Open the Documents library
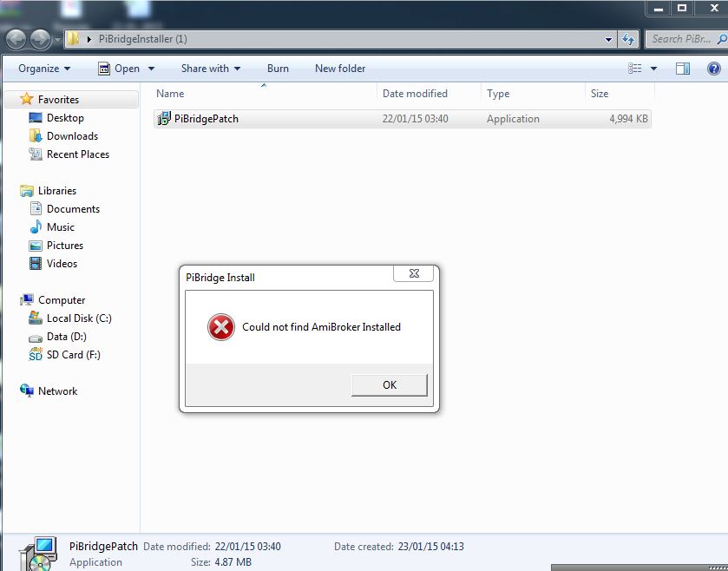Image resolution: width=728 pixels, height=571 pixels. pyautogui.click(x=73, y=209)
